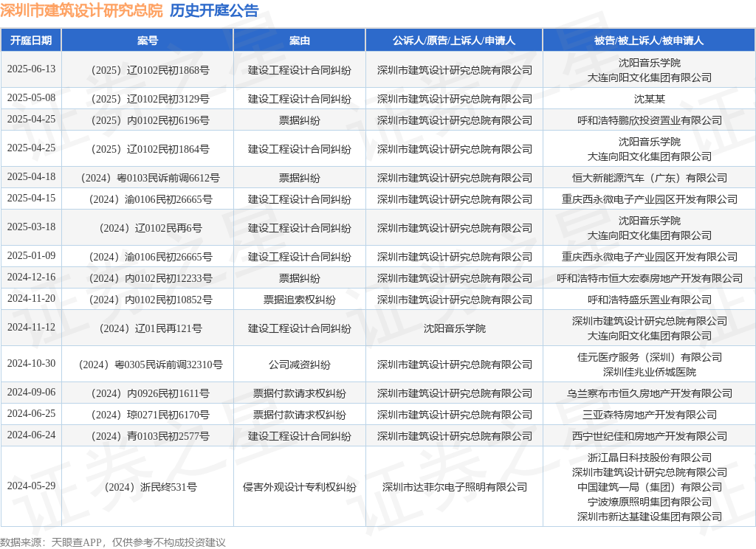Click case number (2024)内0926民初1611号
Screen dimensions: 756x549
tap(150, 394)
